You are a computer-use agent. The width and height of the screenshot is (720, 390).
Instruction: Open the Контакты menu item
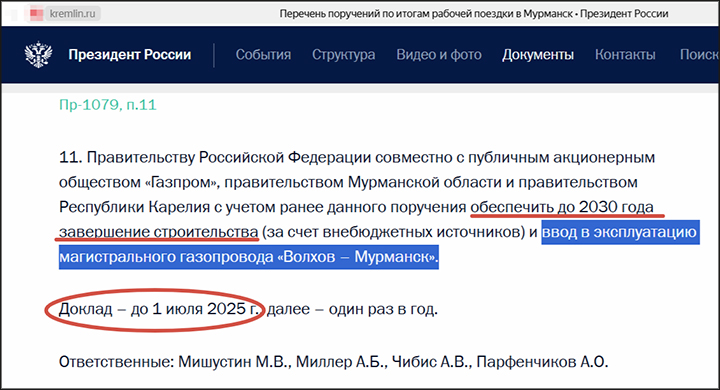625,55
